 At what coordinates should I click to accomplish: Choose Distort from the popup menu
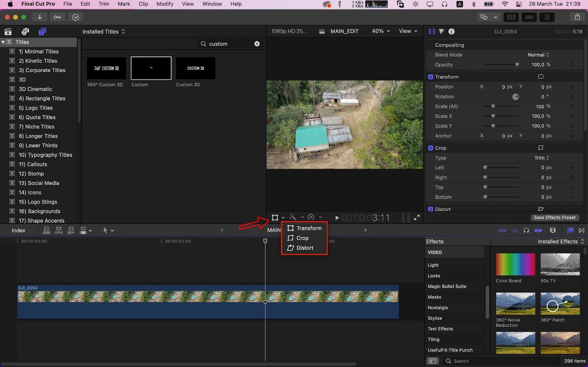[300, 248]
